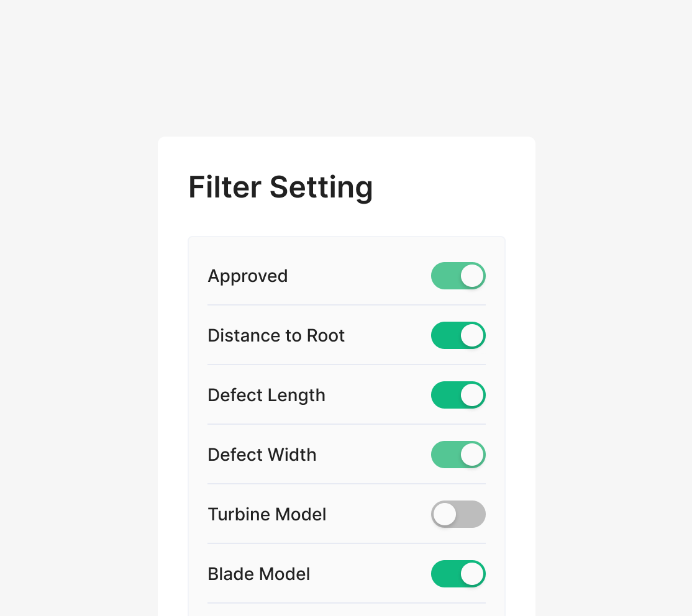The image size is (692, 616).
Task: Disable the Distance to Root switch
Action: (458, 335)
